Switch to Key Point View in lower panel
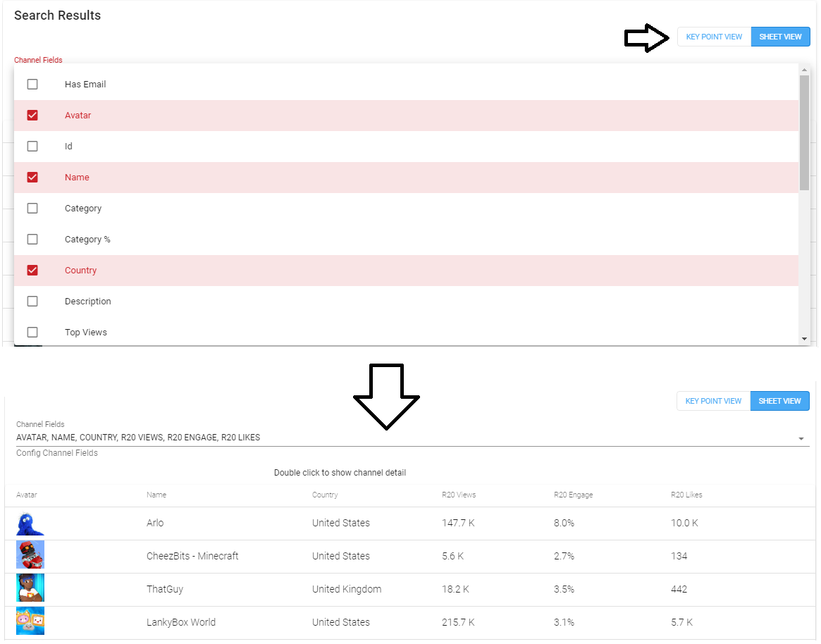Screen dimensions: 821x644 (x=714, y=401)
